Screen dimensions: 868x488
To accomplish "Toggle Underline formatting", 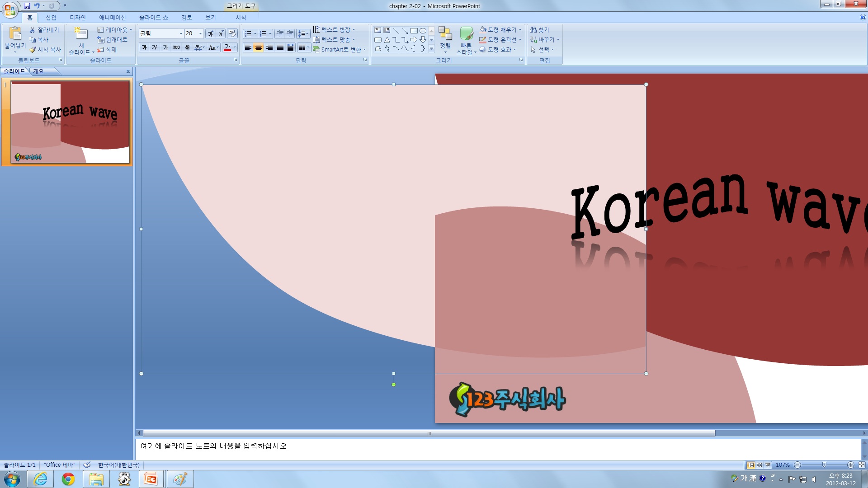I will point(165,47).
